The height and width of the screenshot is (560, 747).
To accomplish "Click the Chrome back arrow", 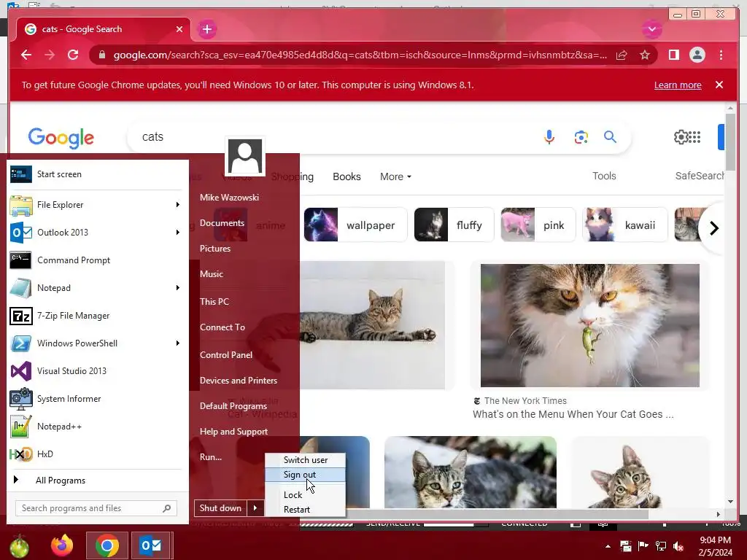I will point(26,55).
